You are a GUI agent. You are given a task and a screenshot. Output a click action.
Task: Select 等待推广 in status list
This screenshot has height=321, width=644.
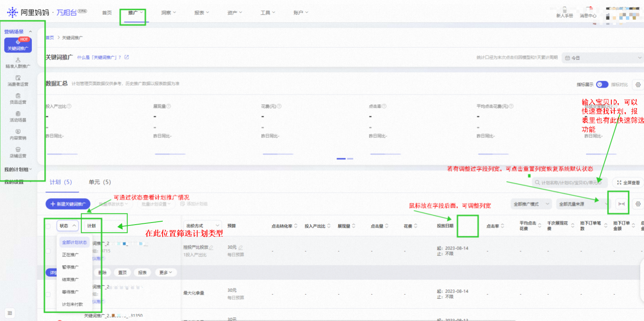click(x=70, y=292)
